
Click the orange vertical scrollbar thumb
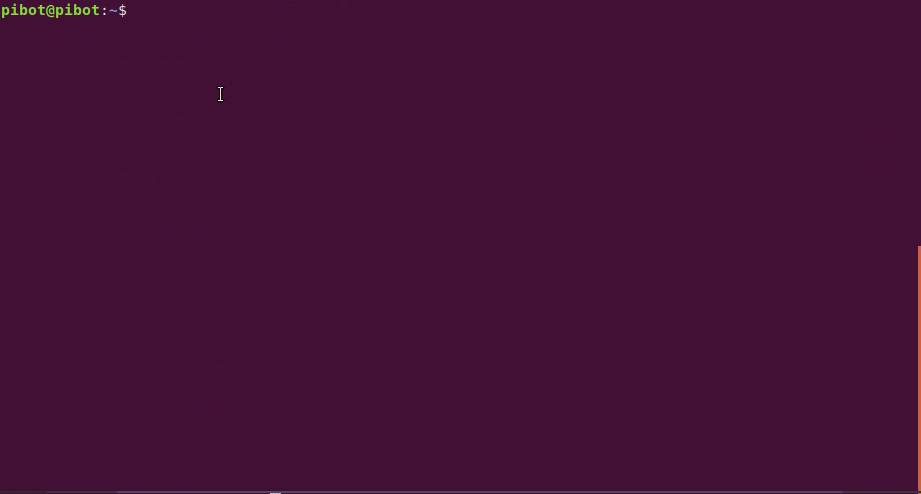pos(919,368)
